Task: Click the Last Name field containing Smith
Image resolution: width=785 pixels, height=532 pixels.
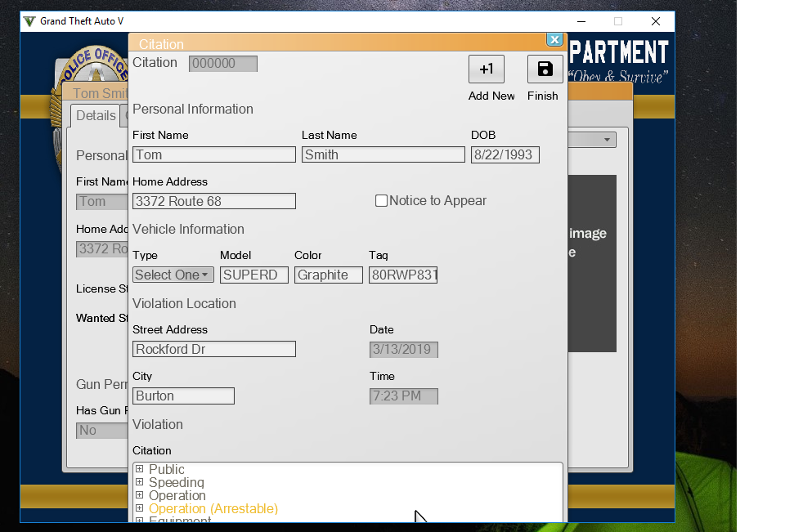Action: click(384, 154)
